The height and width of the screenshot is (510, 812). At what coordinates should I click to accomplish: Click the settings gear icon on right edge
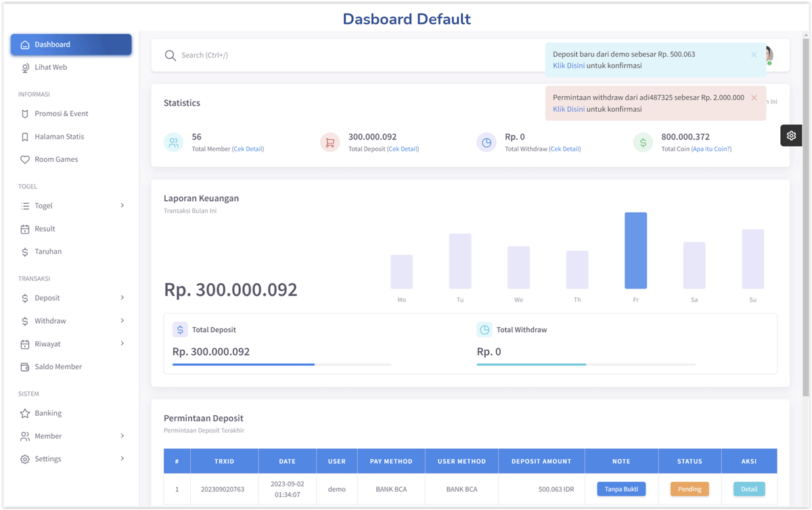[x=791, y=135]
